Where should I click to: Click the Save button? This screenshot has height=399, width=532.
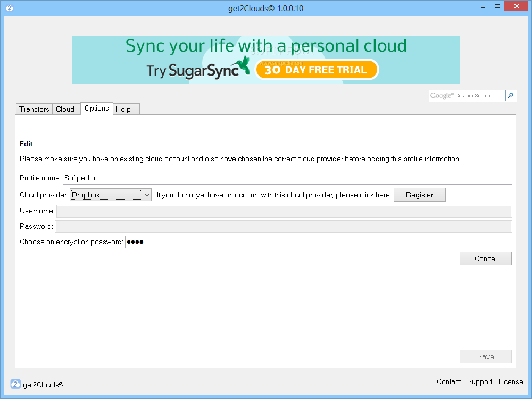click(x=486, y=356)
